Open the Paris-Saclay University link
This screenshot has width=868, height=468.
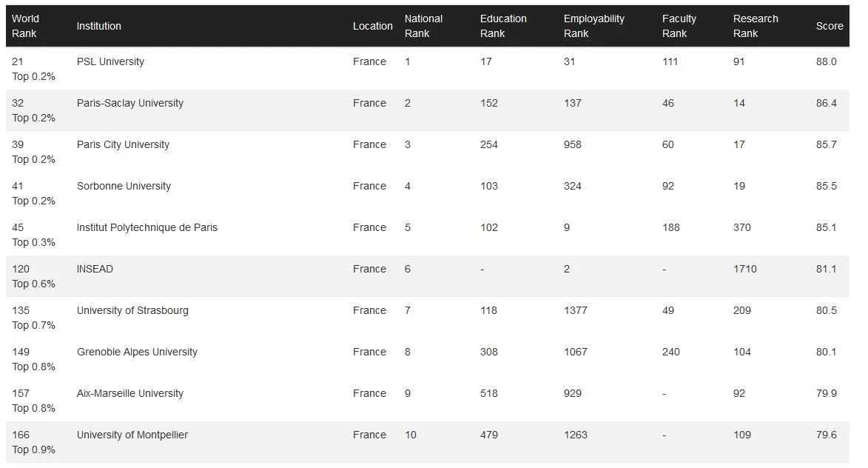click(x=129, y=103)
